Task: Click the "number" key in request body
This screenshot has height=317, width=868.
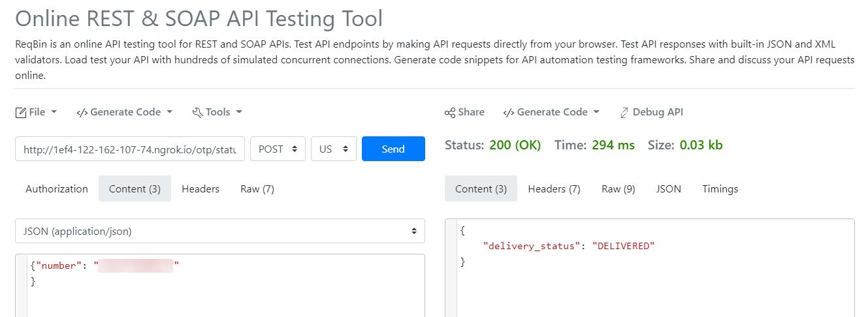Action: tap(59, 266)
